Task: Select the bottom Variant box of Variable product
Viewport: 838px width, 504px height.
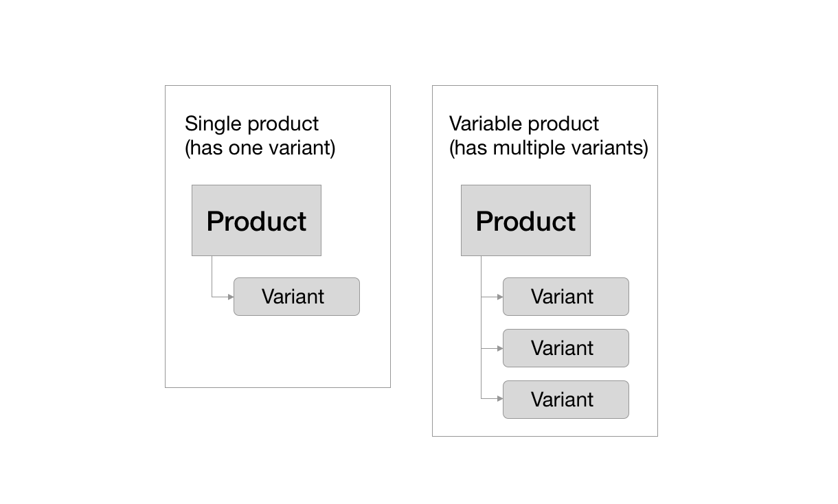Action: [x=566, y=400]
